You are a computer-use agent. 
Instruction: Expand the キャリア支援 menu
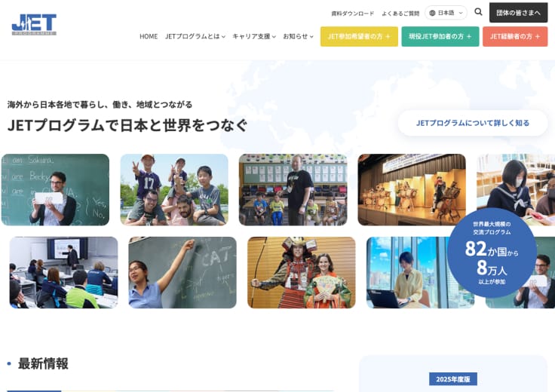pos(254,36)
